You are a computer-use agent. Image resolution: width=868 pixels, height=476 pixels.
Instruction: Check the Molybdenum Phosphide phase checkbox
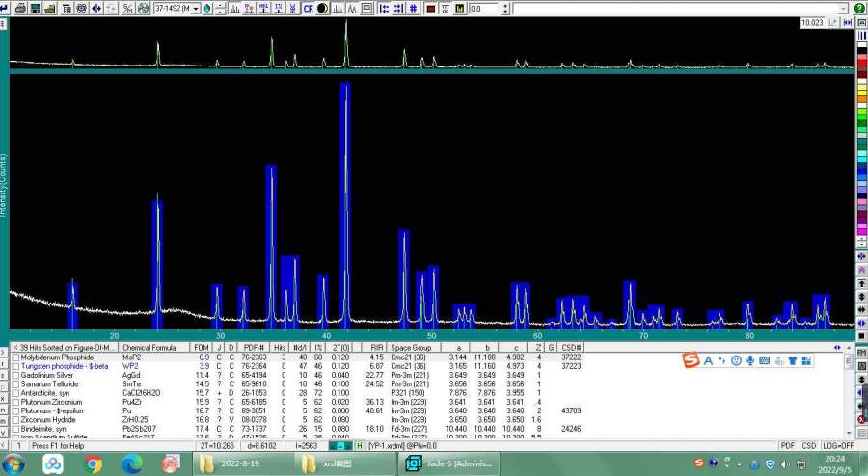pyautogui.click(x=15, y=357)
